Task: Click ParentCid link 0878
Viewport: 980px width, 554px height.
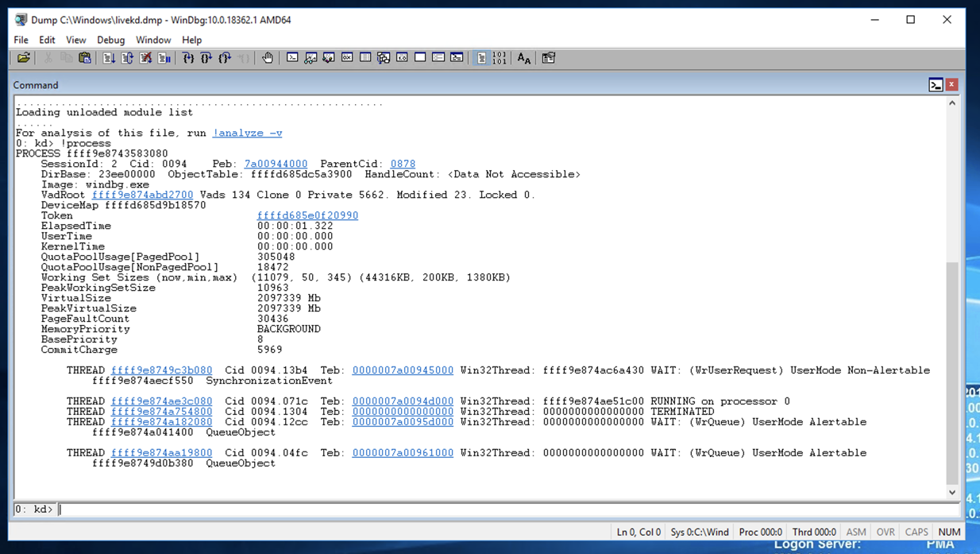Action: coord(403,164)
